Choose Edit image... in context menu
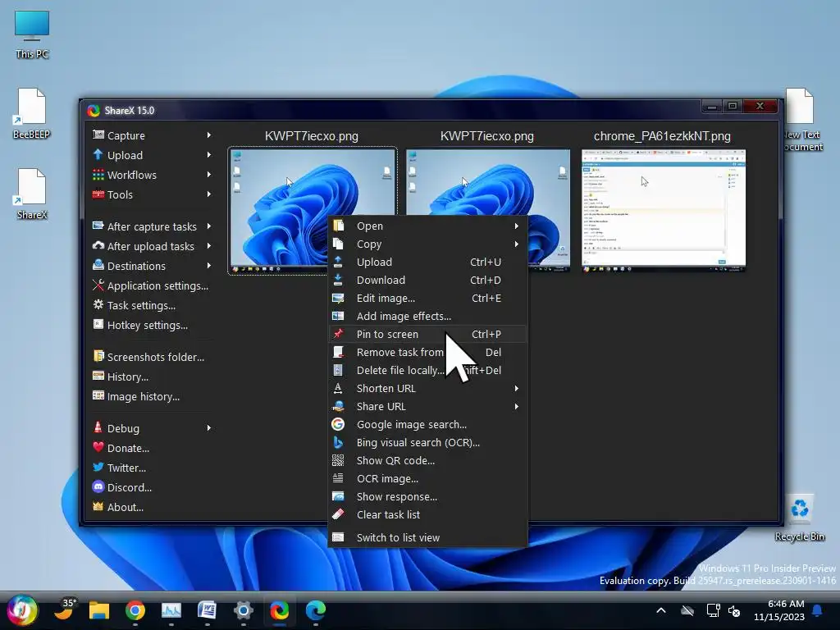The height and width of the screenshot is (630, 840). point(427,298)
